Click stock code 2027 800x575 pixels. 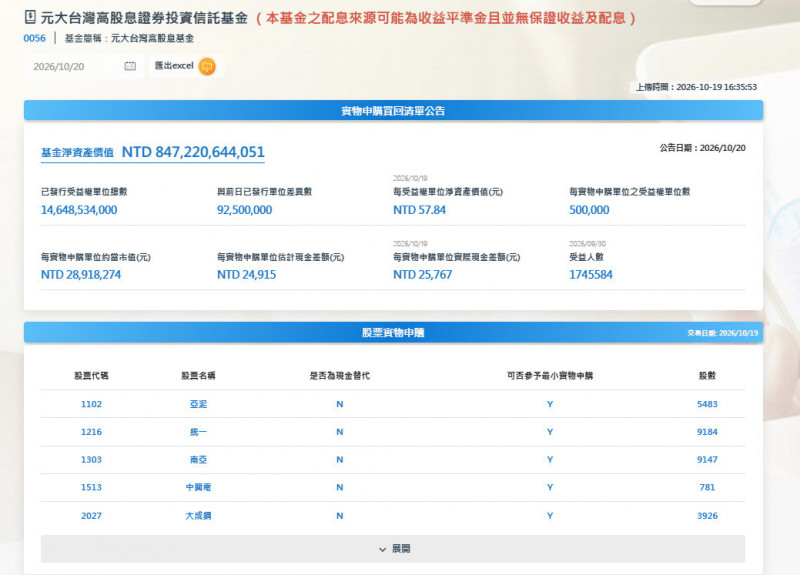[x=91, y=516]
